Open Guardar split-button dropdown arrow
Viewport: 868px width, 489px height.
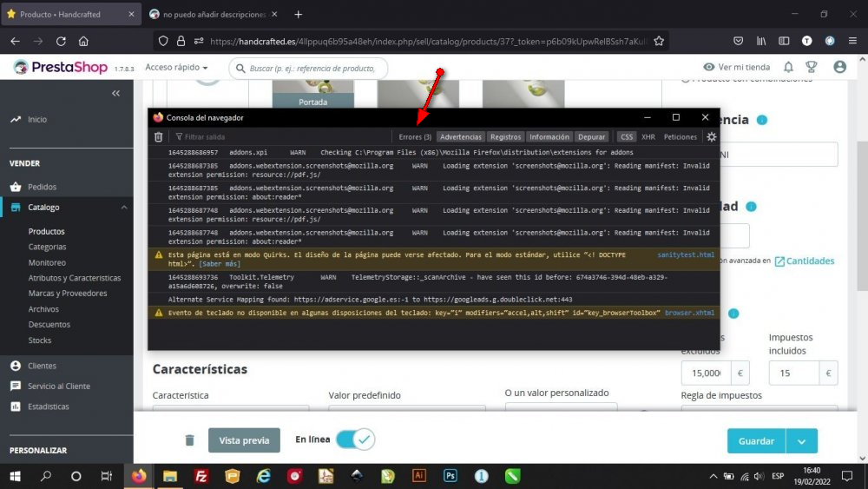(801, 441)
